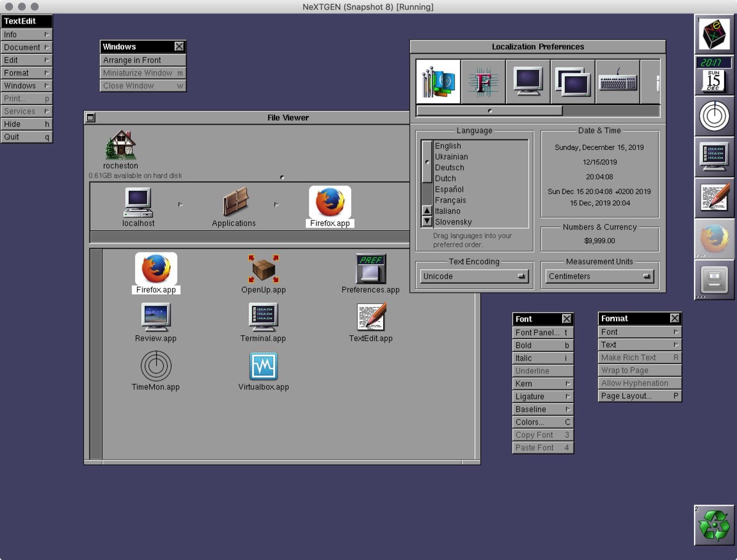The width and height of the screenshot is (737, 560).
Task: Open the Keyboard preferences icon
Action: pyautogui.click(x=618, y=82)
